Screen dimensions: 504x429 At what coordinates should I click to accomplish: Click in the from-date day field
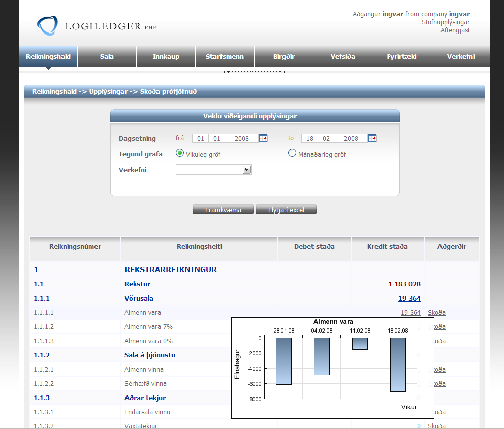tap(200, 138)
